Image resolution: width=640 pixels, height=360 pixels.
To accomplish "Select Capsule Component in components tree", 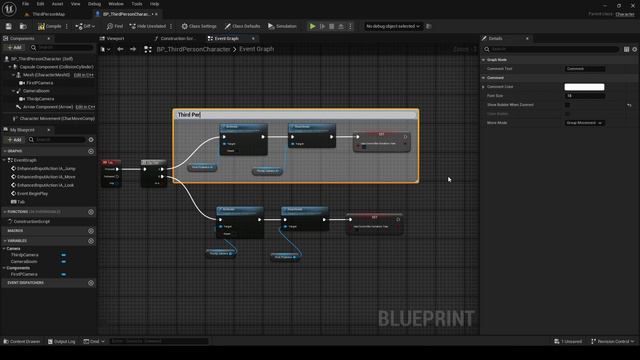I will (56, 67).
